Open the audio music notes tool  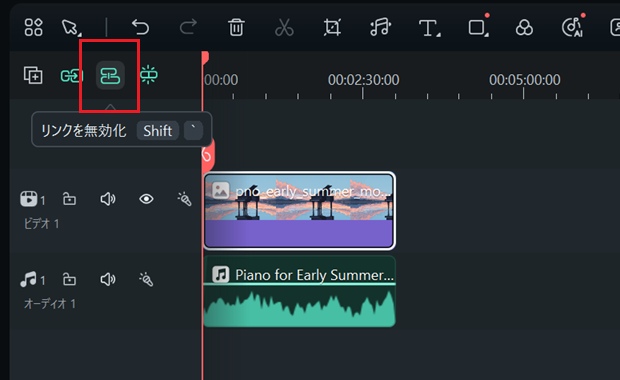(380, 27)
